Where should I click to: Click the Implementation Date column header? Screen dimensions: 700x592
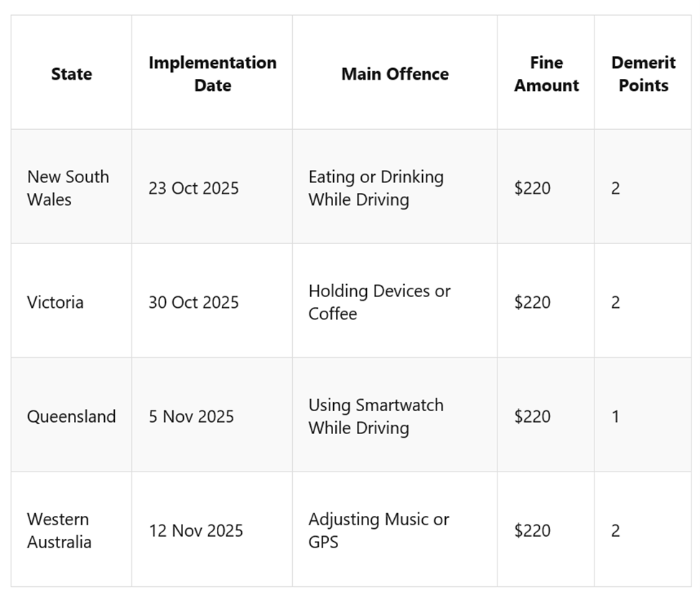pyautogui.click(x=213, y=74)
